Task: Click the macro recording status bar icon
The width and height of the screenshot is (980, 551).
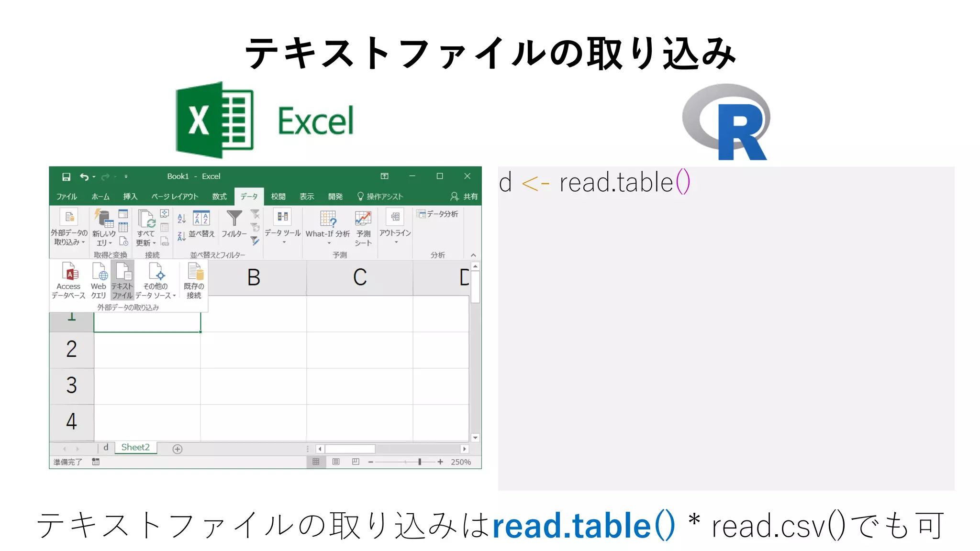Action: 96,462
